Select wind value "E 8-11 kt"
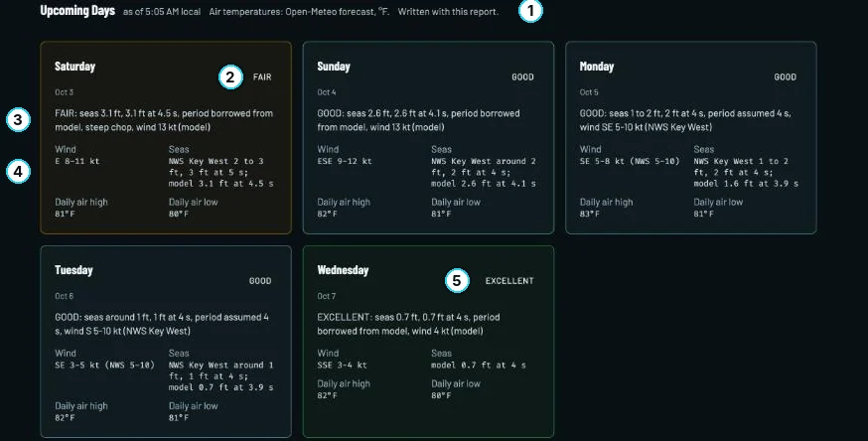 pyautogui.click(x=76, y=161)
